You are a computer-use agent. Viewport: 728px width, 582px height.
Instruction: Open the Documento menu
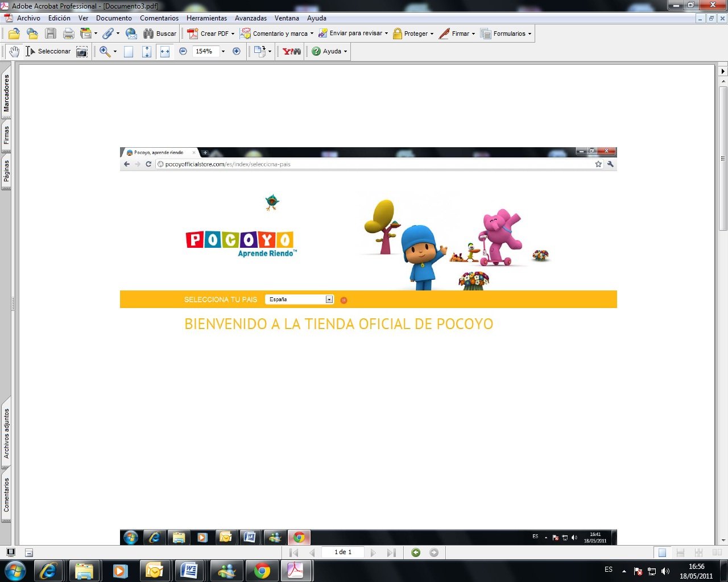(114, 18)
